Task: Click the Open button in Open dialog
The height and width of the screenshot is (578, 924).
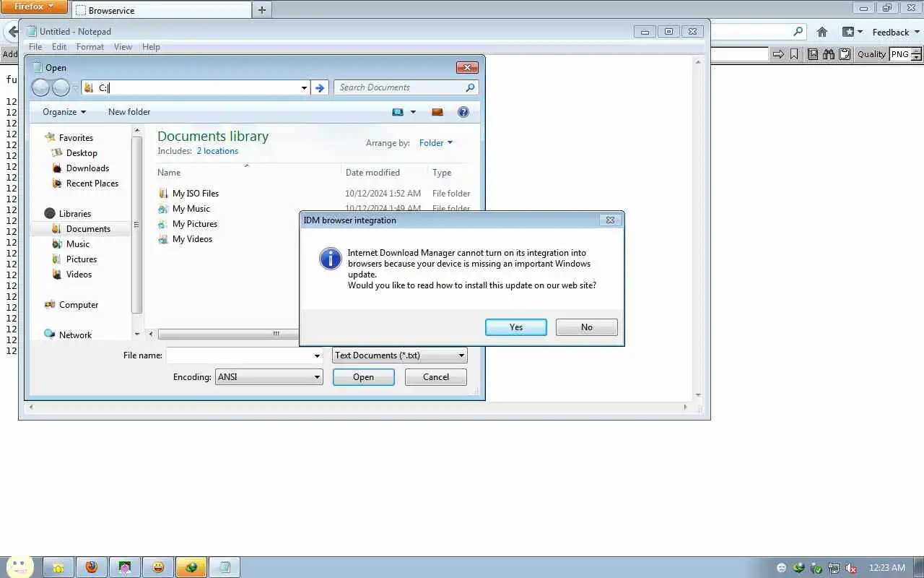Action: pos(364,377)
